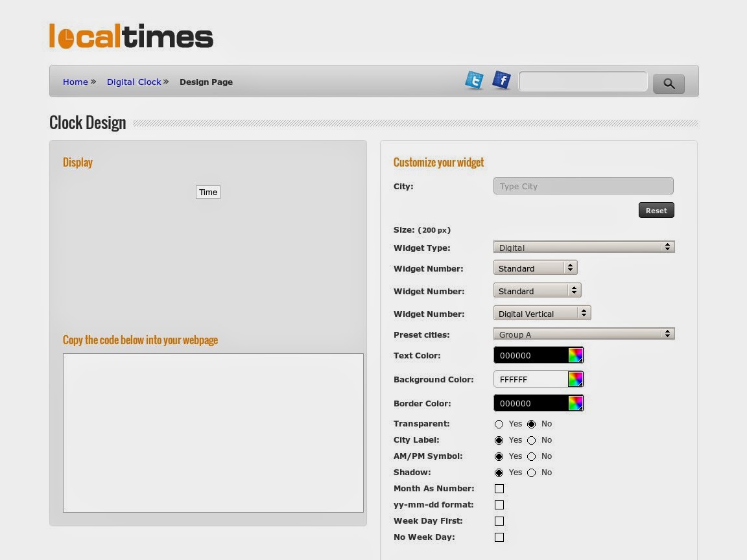Select City Label Yes radio button

[x=499, y=440]
